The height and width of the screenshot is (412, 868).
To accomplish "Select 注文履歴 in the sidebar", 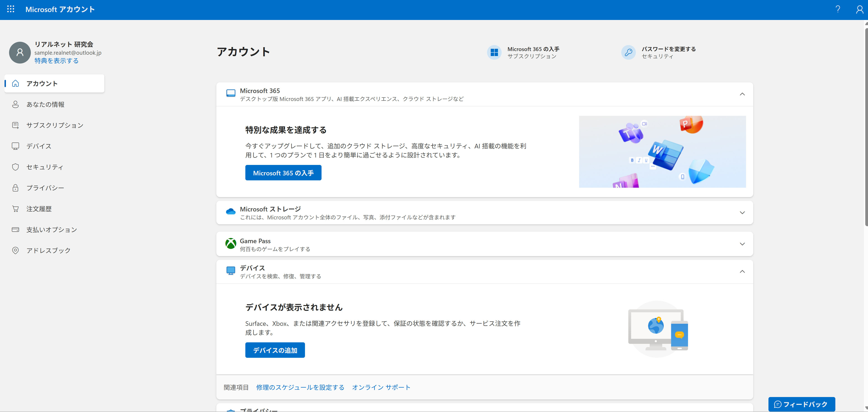I will coord(39,209).
